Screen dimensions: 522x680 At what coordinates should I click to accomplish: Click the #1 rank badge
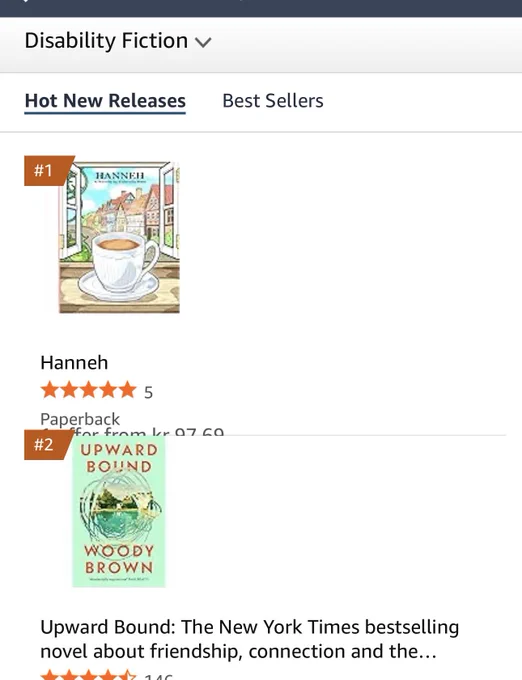pyautogui.click(x=46, y=170)
